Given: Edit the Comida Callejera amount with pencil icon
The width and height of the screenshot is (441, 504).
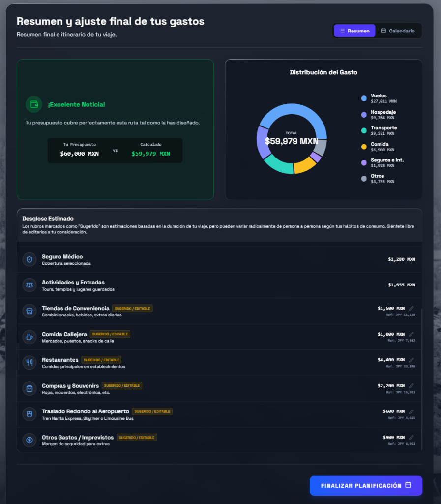Looking at the screenshot, I should pyautogui.click(x=412, y=334).
